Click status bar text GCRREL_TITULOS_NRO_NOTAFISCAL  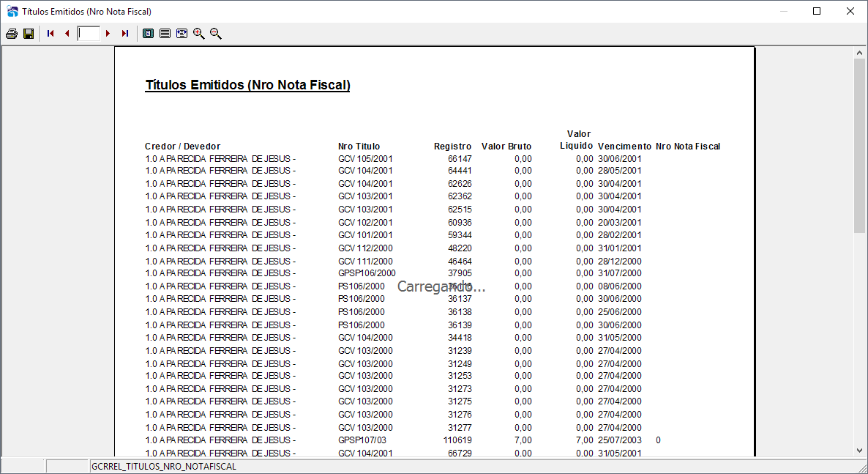click(164, 467)
